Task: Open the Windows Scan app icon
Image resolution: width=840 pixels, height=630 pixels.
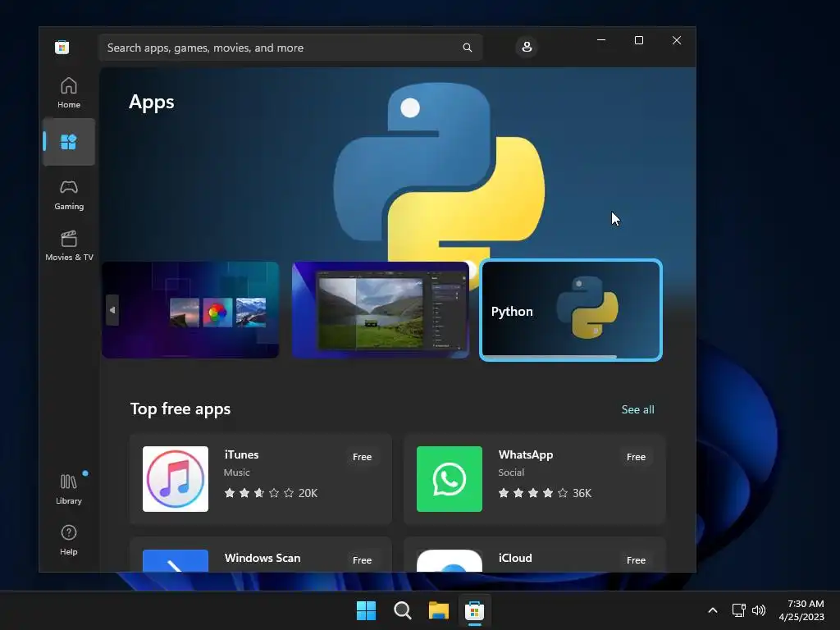Action: pos(176,560)
